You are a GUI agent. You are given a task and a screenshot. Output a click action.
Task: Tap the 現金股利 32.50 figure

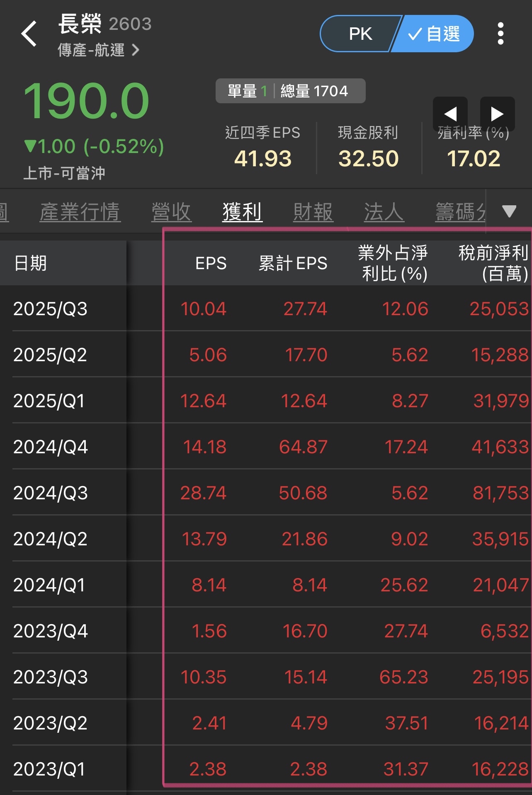368,158
